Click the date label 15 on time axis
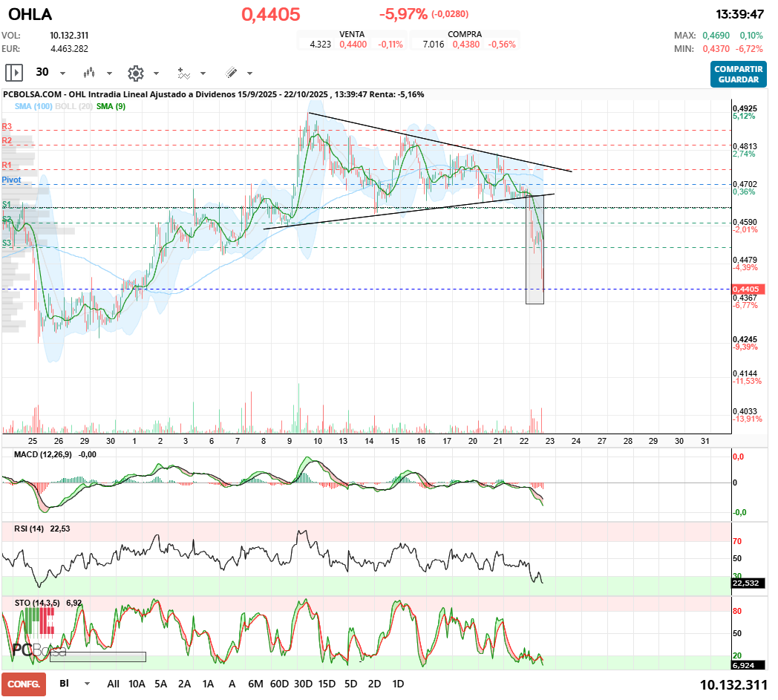The width and height of the screenshot is (778, 700). point(395,440)
